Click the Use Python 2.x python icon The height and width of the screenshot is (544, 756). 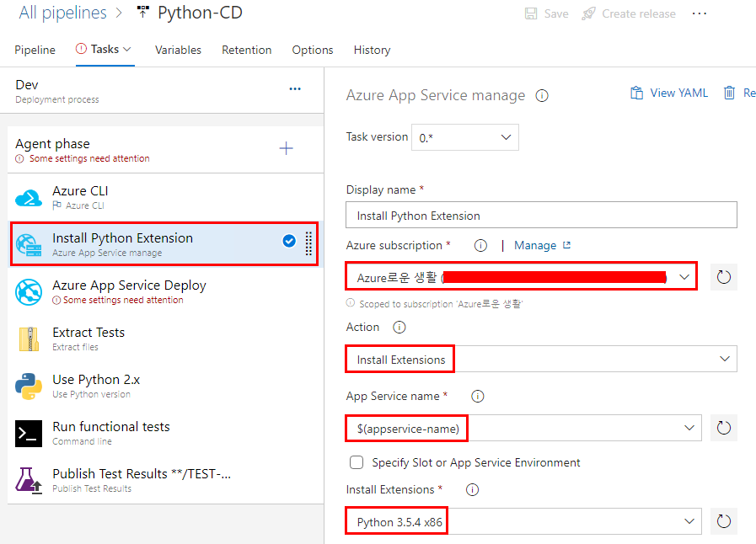29,386
